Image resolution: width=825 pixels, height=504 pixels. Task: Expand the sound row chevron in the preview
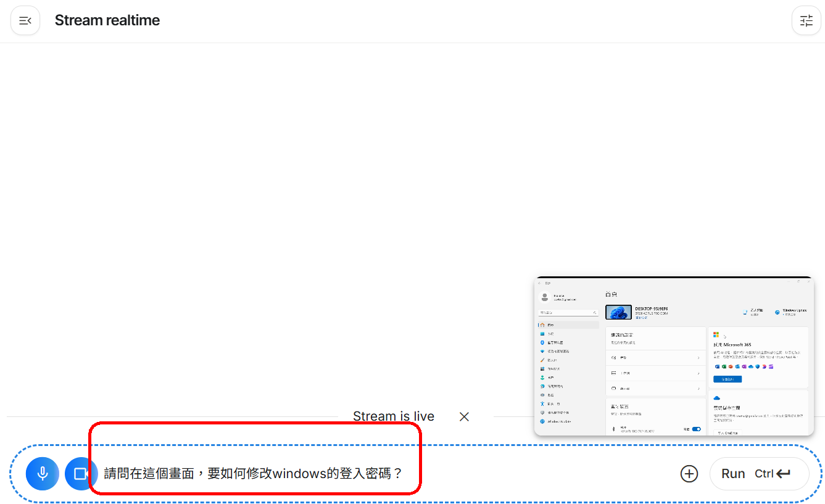[x=698, y=358]
